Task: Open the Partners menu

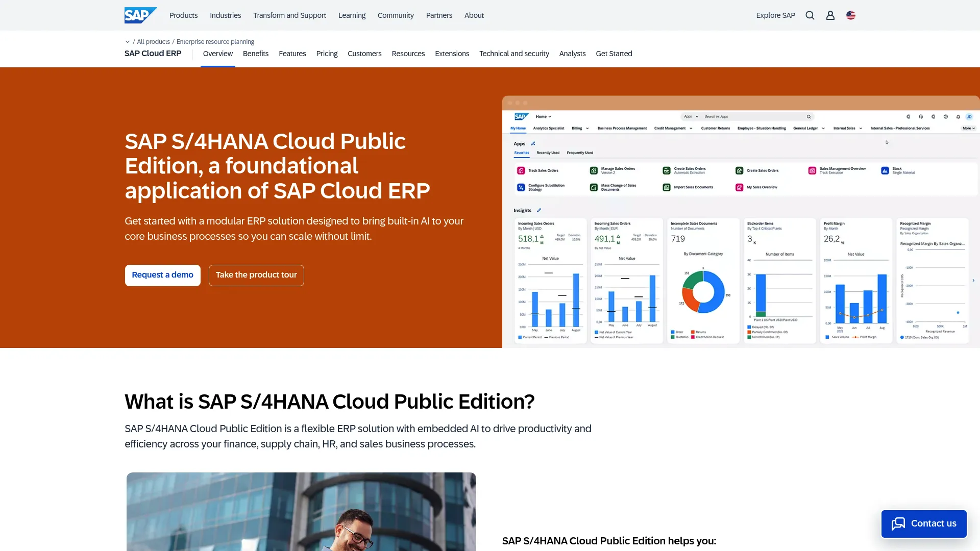Action: (x=439, y=15)
